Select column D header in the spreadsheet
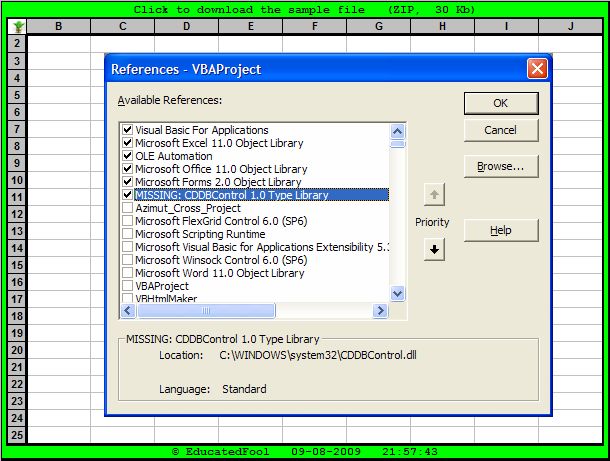The width and height of the screenshot is (610, 461). [x=187, y=26]
